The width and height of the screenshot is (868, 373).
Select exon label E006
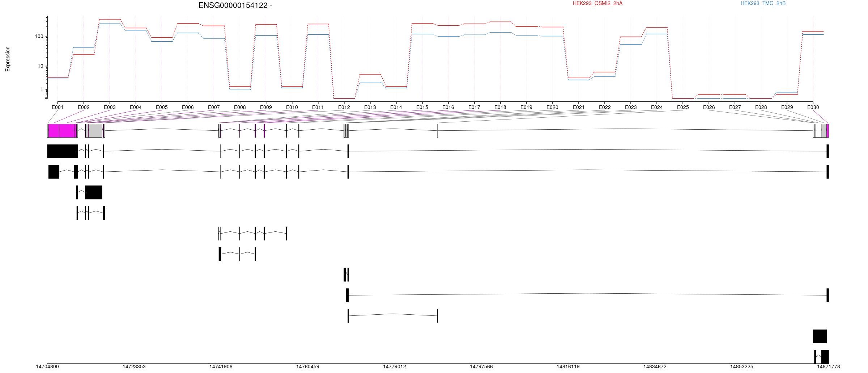(188, 107)
